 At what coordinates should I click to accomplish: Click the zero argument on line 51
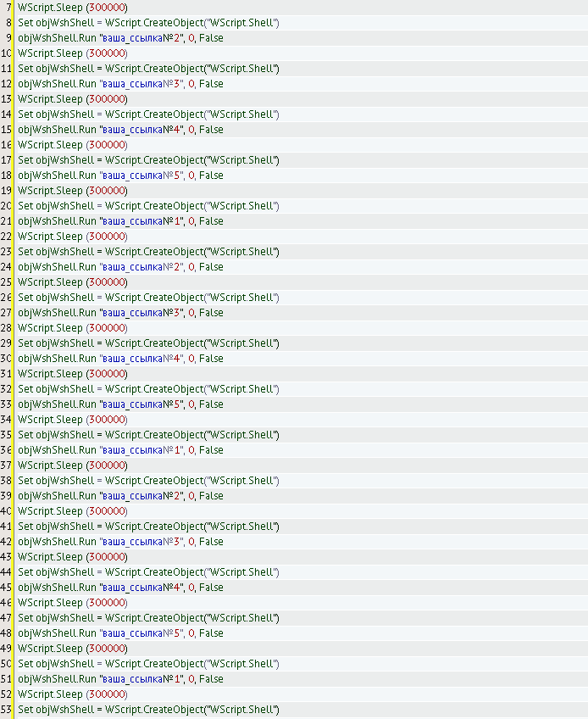191,678
